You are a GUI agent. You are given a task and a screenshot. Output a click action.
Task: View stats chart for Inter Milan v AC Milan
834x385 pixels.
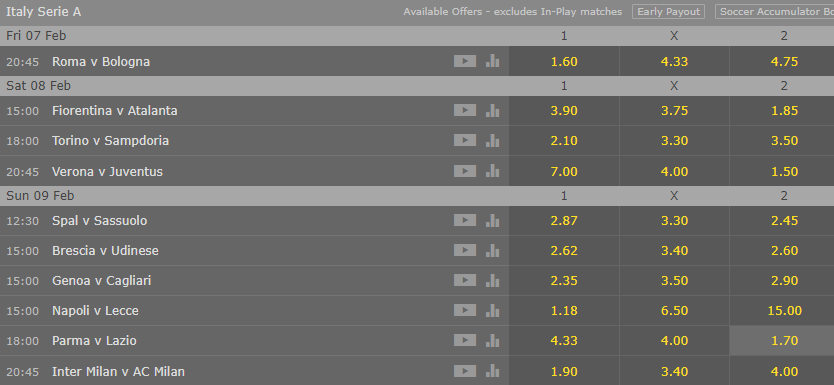pos(493,371)
